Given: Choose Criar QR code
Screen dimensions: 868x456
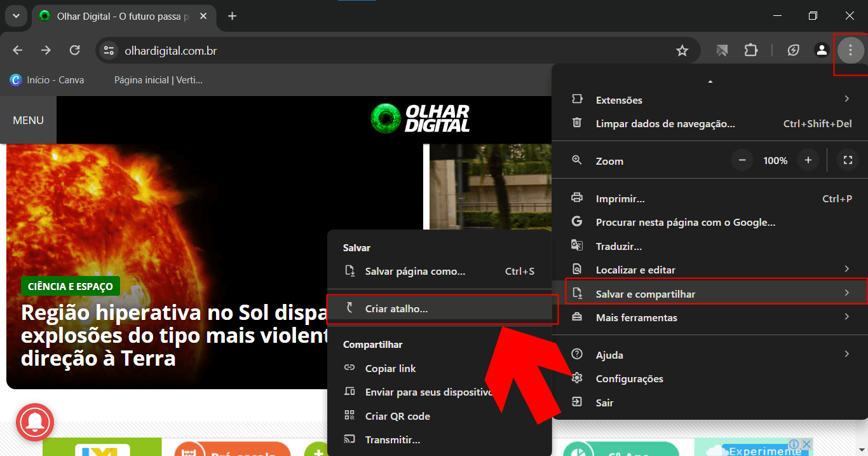Looking at the screenshot, I should tap(439, 416).
